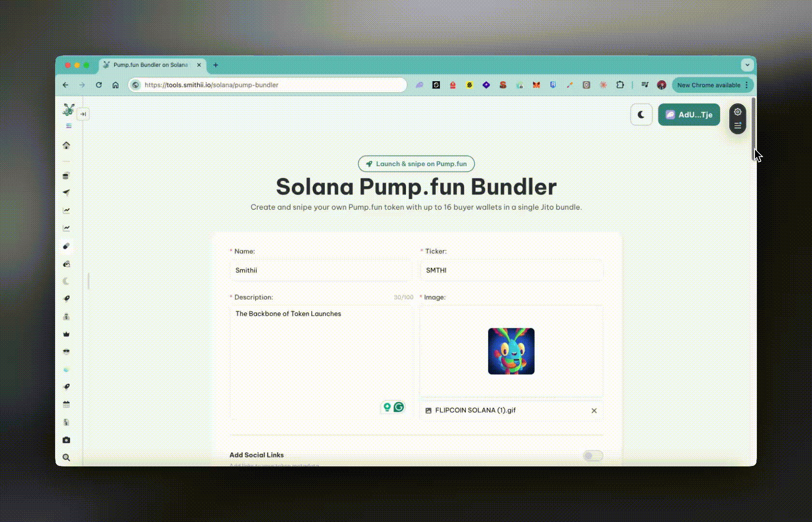This screenshot has width=812, height=522.
Task: Click the purple diamond extension icon
Action: point(486,85)
